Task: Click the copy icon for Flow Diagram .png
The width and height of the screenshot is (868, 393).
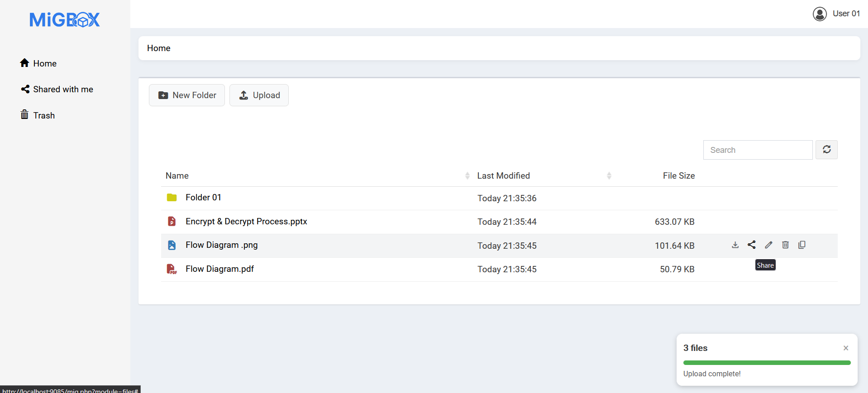Action: [802, 245]
